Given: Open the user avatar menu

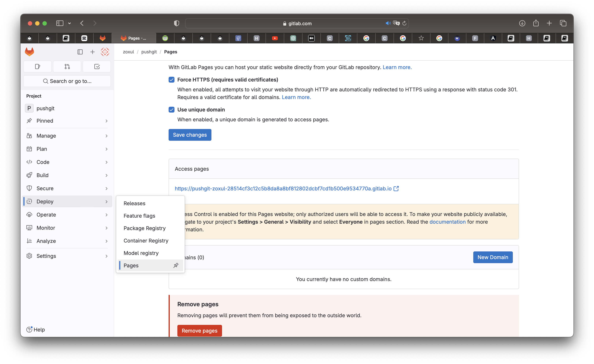Looking at the screenshot, I should tap(105, 52).
